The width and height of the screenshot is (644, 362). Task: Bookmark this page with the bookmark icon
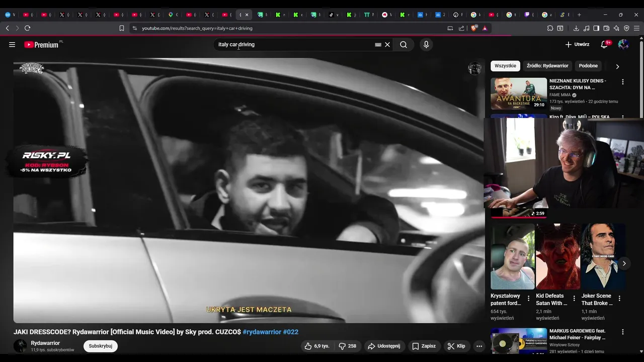point(121,28)
